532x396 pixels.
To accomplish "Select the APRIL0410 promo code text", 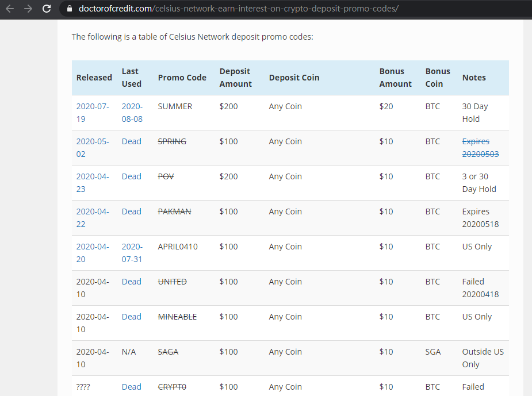I will click(178, 247).
